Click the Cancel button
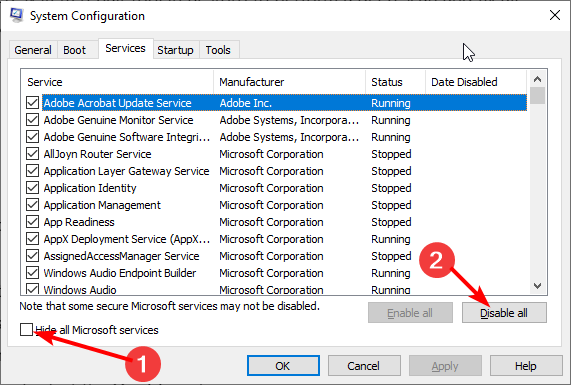The image size is (571, 385). [364, 366]
